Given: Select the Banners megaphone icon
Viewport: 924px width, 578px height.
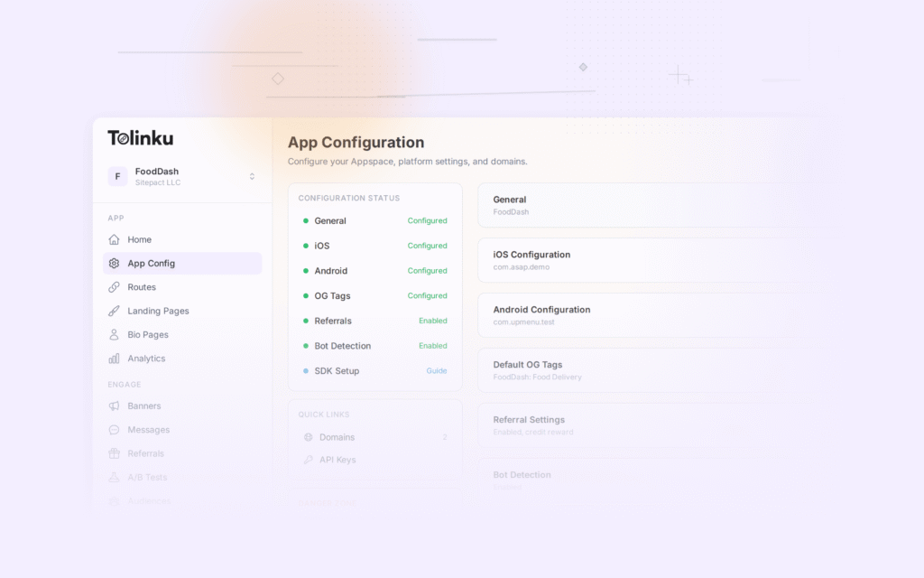Looking at the screenshot, I should pos(114,406).
